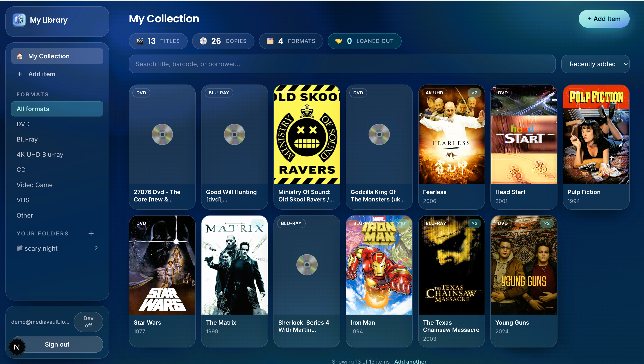Open the Recently added sort dropdown
Screen dimensions: 644x364
[x=595, y=64]
